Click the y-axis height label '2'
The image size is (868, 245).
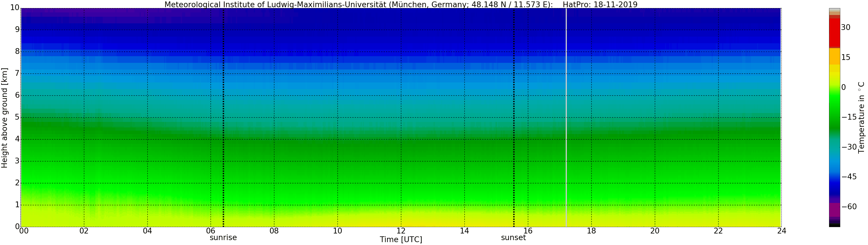coord(18,183)
